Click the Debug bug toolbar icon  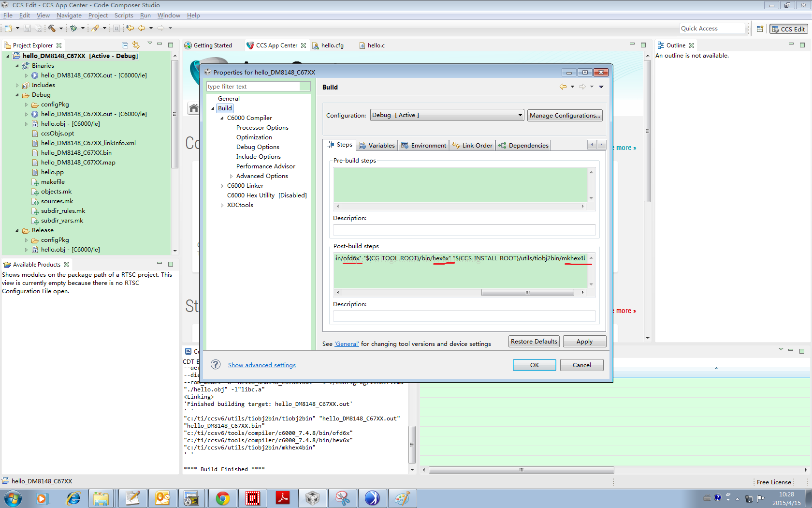coord(73,29)
